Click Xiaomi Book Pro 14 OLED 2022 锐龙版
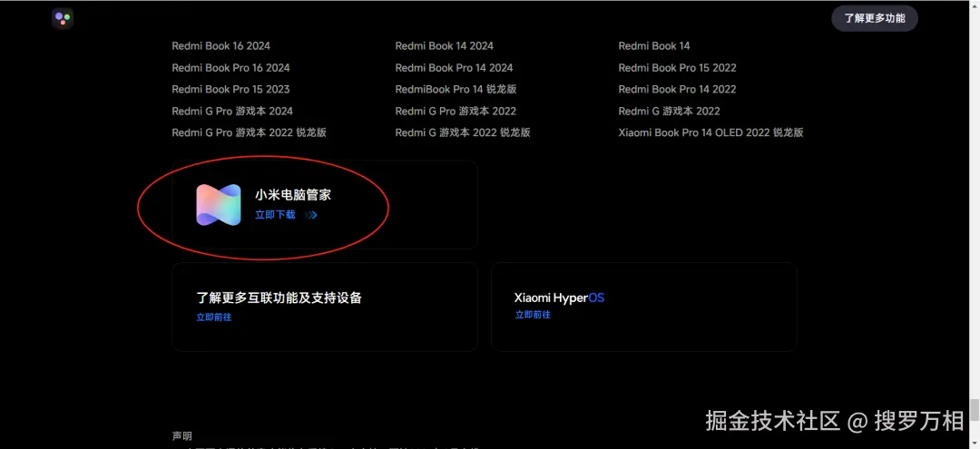 (x=711, y=132)
